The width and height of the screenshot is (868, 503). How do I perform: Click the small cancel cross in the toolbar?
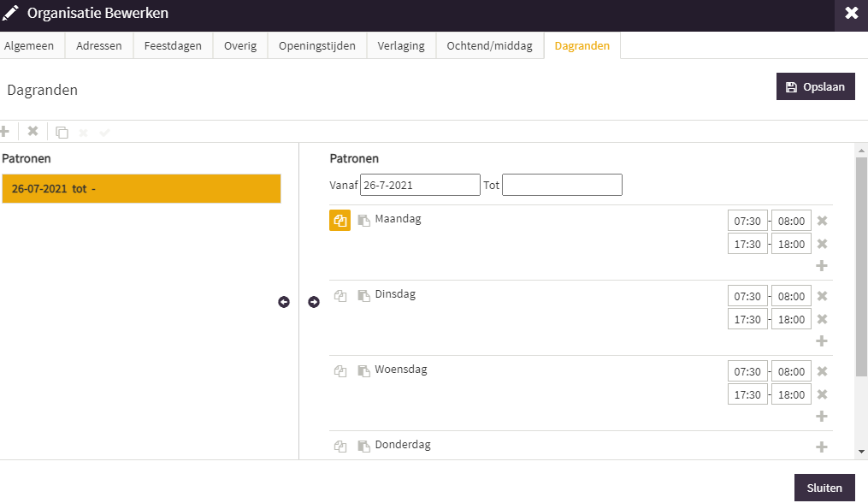[84, 133]
